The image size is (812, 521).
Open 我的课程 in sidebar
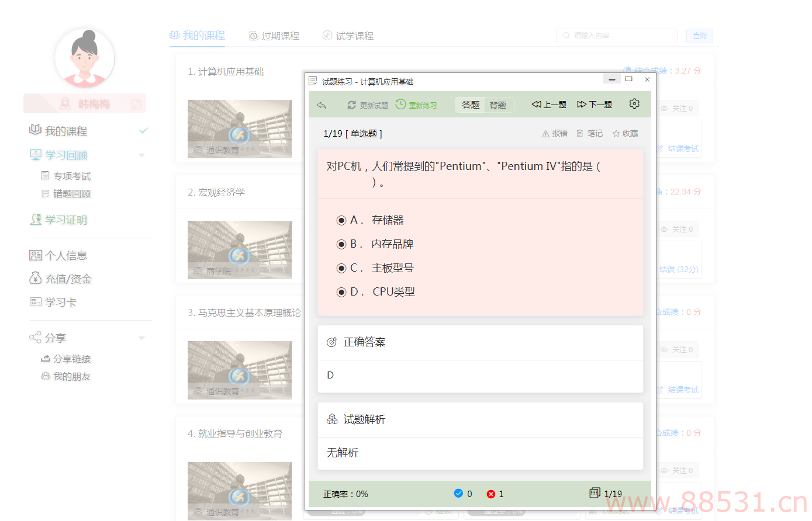click(x=58, y=131)
